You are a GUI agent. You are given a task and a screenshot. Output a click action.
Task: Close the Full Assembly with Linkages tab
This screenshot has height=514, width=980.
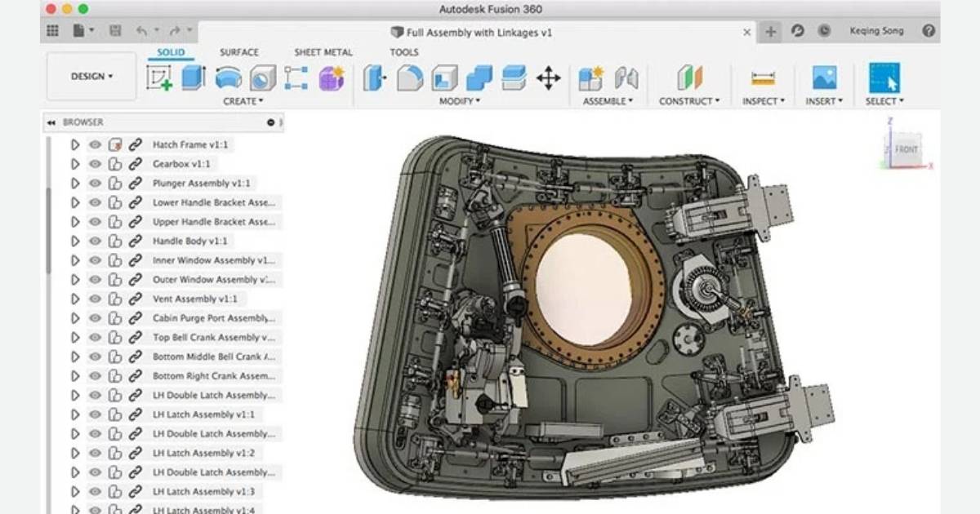click(x=746, y=32)
